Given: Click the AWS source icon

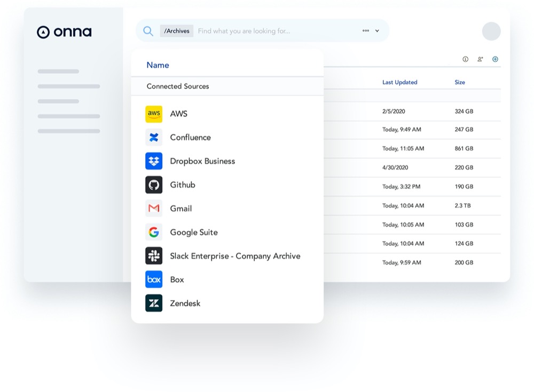Looking at the screenshot, I should (154, 114).
